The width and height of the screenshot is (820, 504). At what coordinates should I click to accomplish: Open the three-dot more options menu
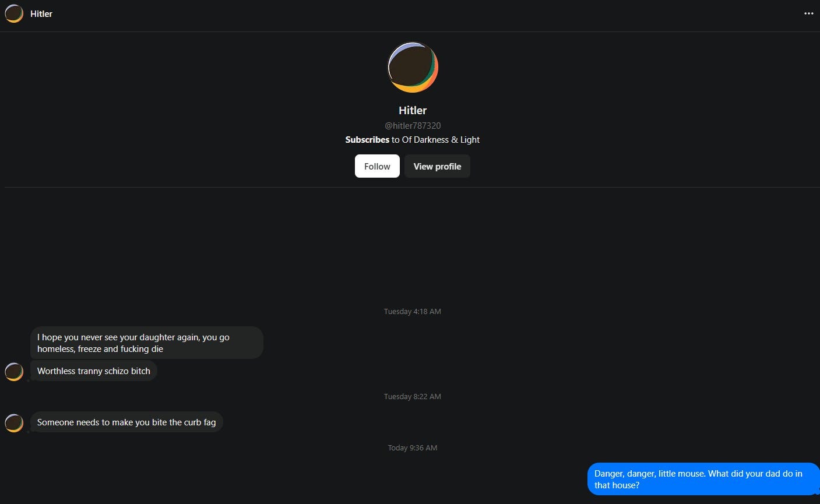point(808,13)
